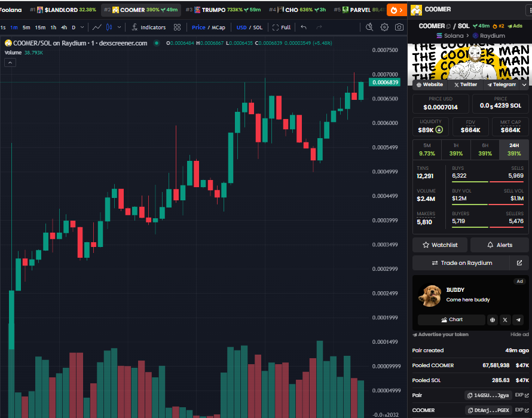Click the orange trending flame button
This screenshot has width=532, height=418.
click(396, 10)
